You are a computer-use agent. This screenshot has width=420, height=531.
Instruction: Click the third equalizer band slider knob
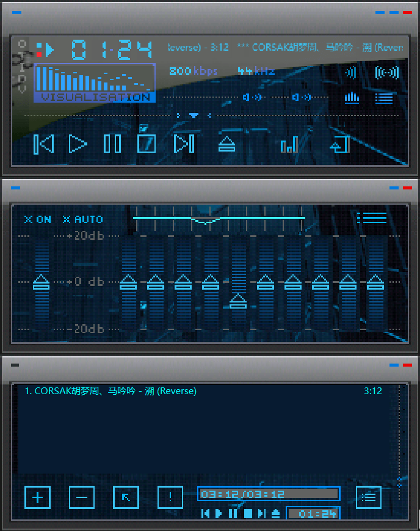pos(183,282)
